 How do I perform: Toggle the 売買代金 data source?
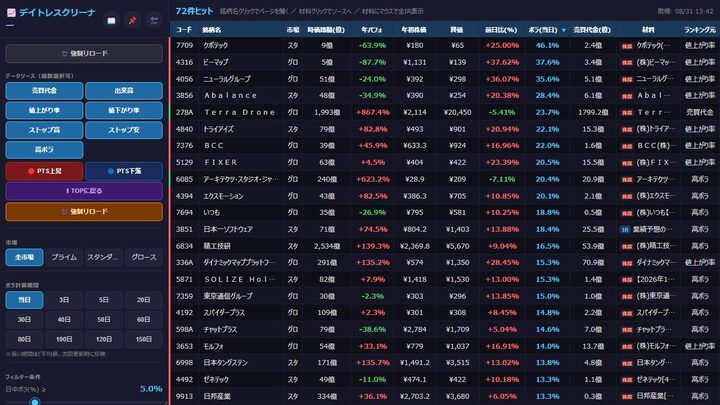(x=44, y=91)
